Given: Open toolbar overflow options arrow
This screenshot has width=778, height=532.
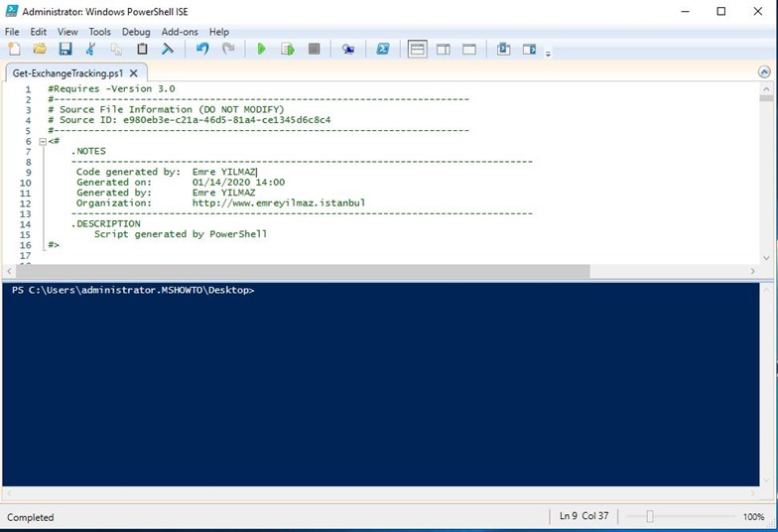Looking at the screenshot, I should coord(548,54).
